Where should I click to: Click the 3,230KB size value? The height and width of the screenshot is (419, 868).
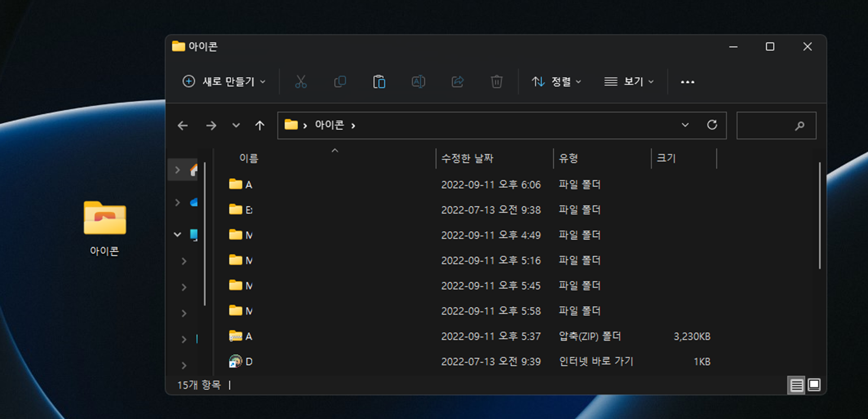coord(692,337)
